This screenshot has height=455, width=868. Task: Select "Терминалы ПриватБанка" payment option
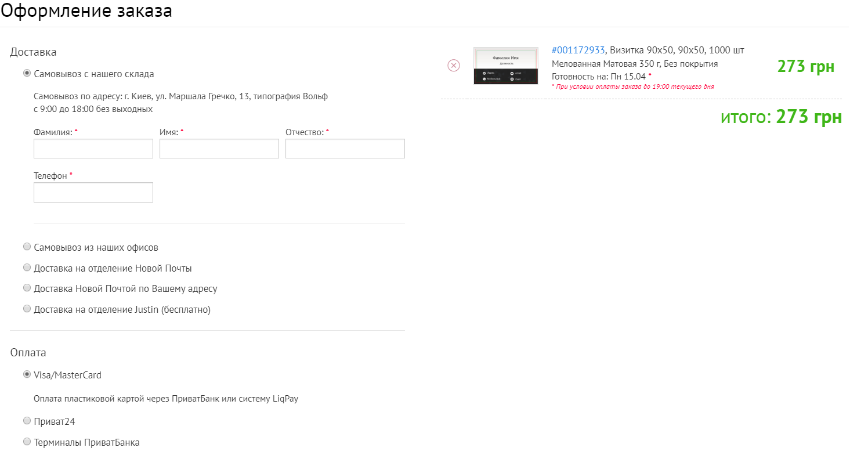(27, 442)
